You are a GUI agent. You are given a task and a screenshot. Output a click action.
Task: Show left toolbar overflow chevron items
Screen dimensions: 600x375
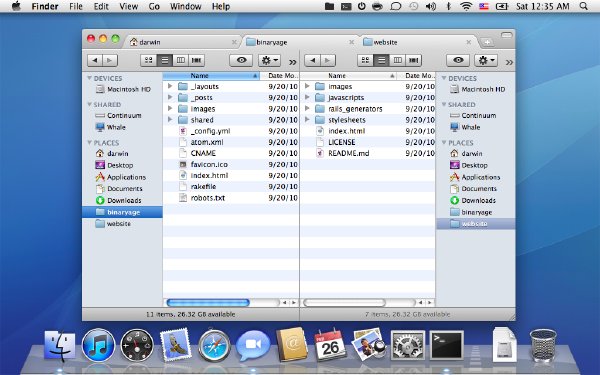[293, 62]
